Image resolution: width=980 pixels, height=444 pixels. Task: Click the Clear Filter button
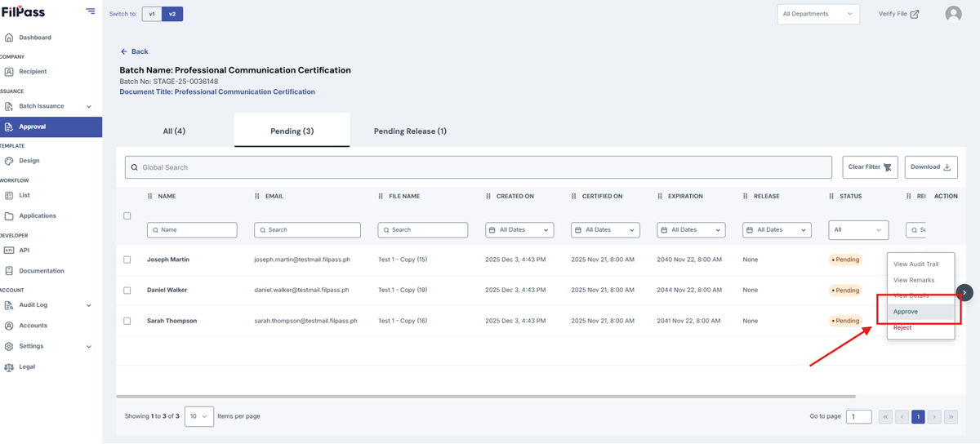(x=871, y=167)
